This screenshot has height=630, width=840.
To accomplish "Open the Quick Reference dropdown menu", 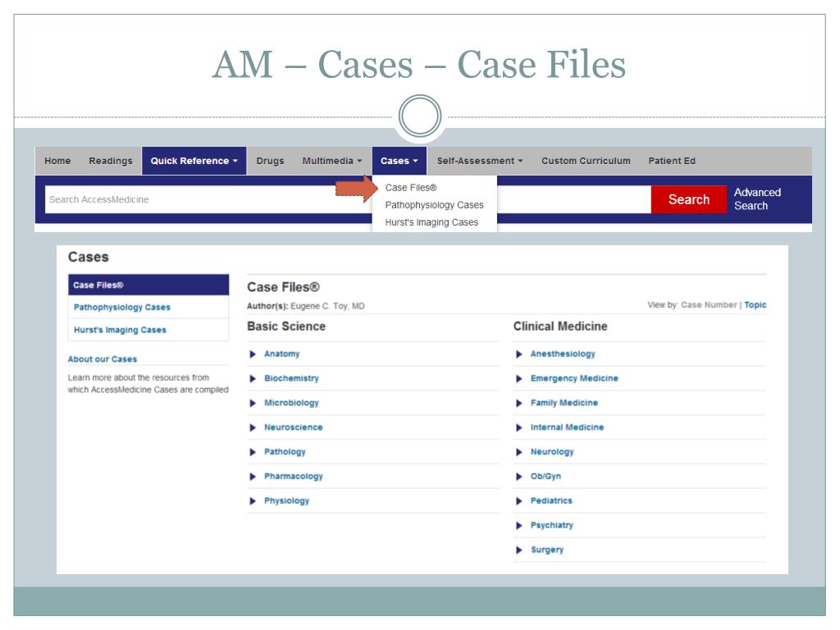I will (x=194, y=161).
